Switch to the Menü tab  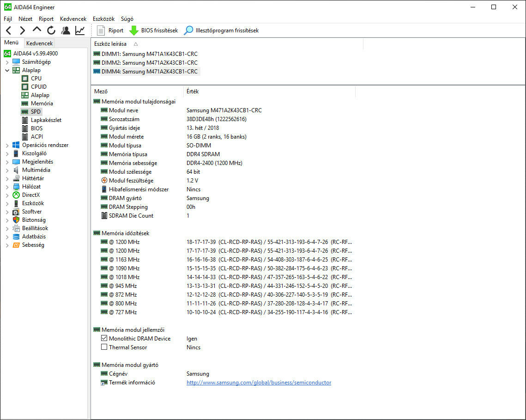[12, 43]
